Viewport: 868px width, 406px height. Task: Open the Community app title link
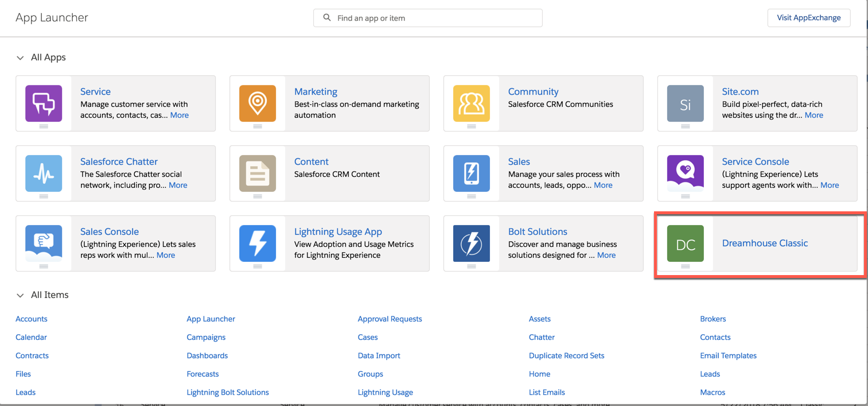533,91
